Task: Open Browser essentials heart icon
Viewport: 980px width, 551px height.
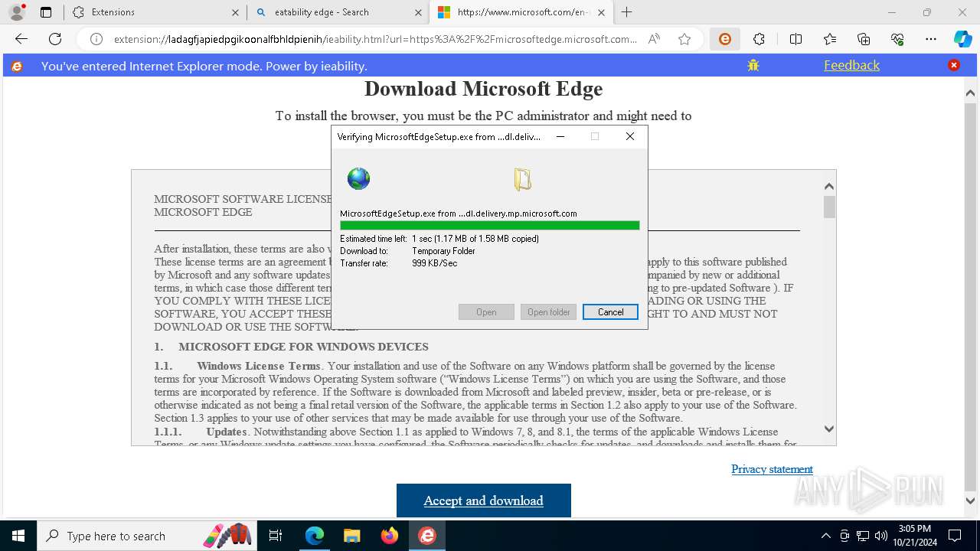Action: click(897, 39)
